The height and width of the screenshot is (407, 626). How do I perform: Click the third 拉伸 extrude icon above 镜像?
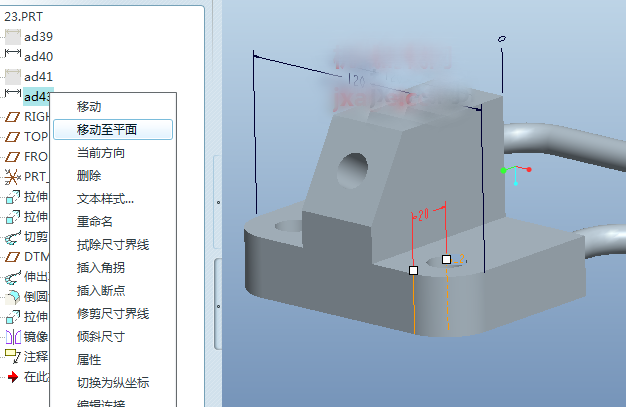[13, 317]
